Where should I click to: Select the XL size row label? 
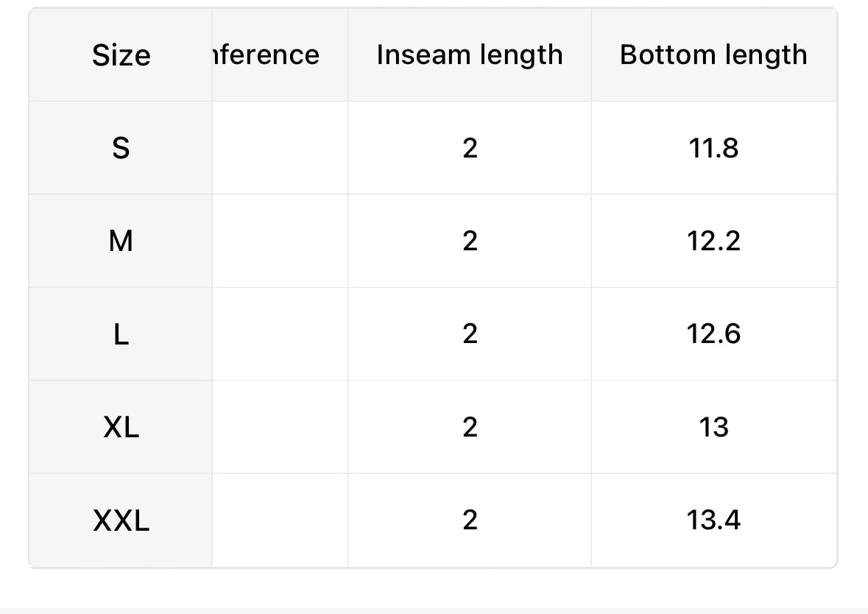click(121, 428)
